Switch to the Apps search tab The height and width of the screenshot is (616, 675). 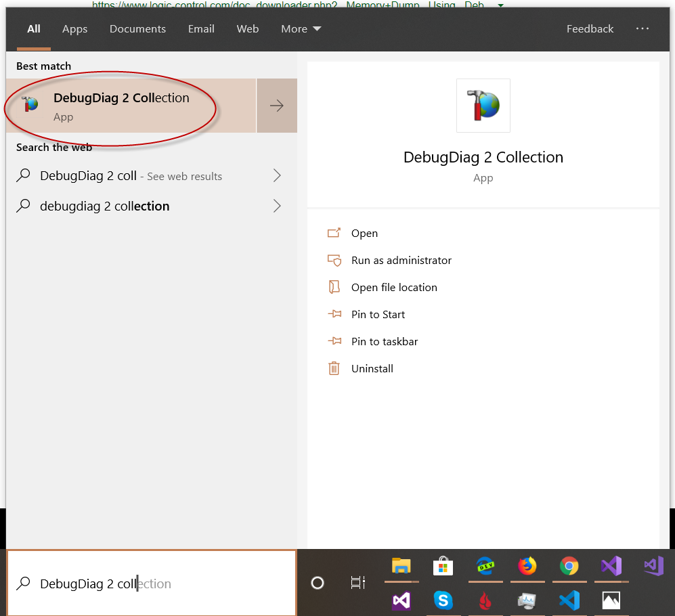click(x=74, y=29)
